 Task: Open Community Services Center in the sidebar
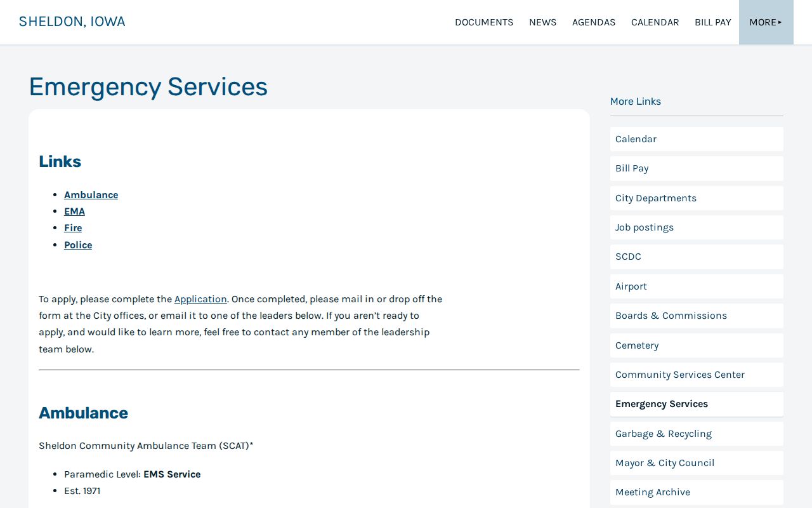(697, 375)
